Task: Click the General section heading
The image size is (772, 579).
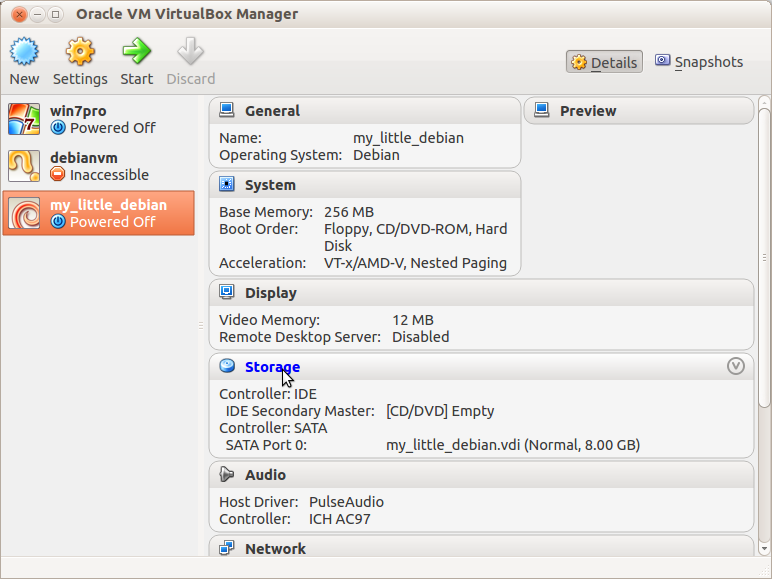Action: 272,111
